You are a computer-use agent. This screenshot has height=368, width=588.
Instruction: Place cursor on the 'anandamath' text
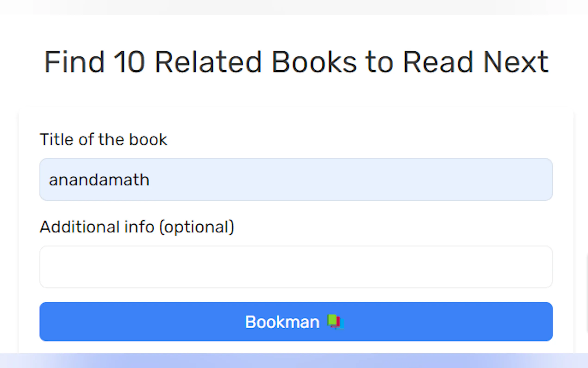(99, 180)
